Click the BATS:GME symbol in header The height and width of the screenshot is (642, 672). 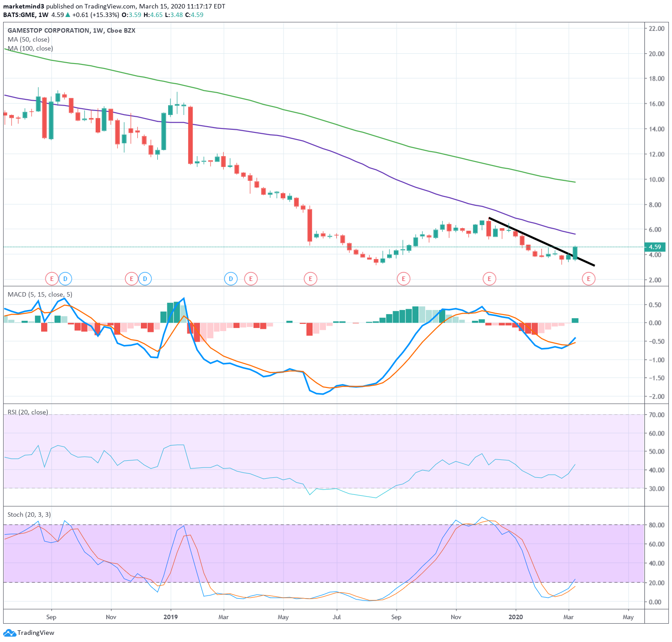click(x=19, y=15)
